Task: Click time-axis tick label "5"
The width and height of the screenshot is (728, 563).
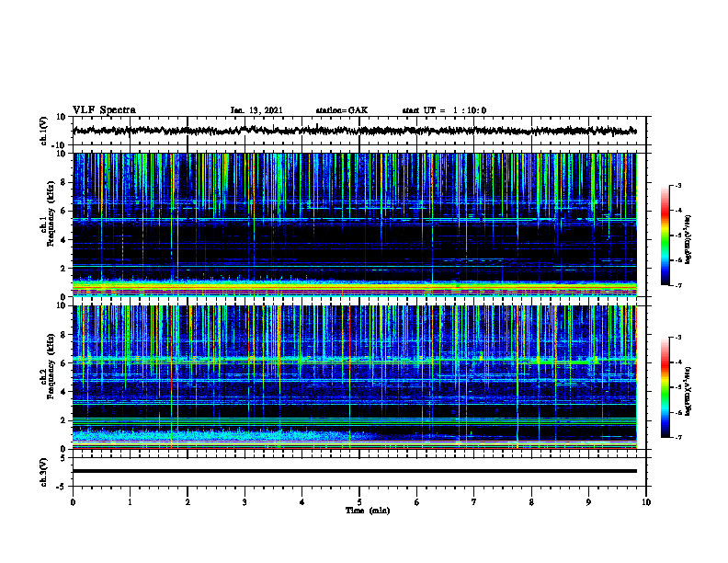Action: pyautogui.click(x=359, y=502)
